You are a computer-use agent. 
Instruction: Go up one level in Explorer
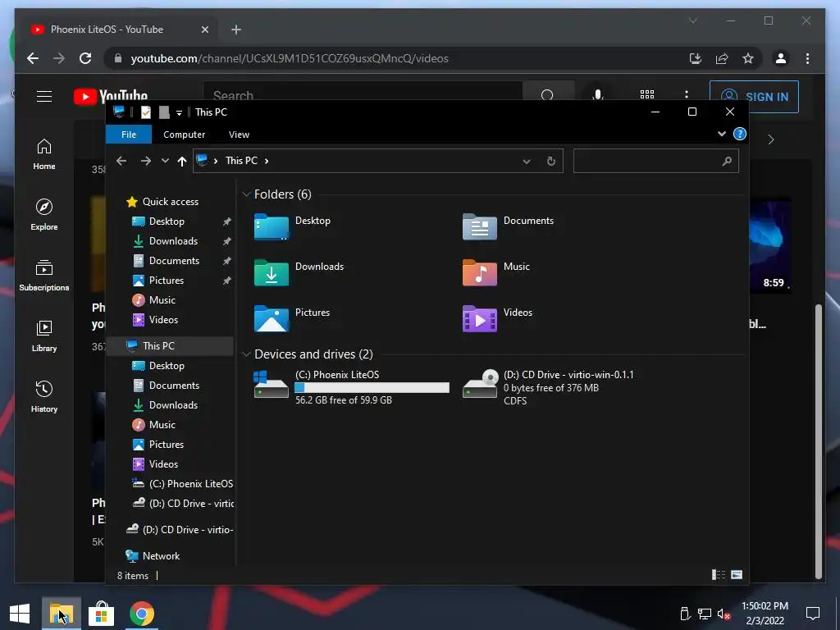pyautogui.click(x=182, y=161)
